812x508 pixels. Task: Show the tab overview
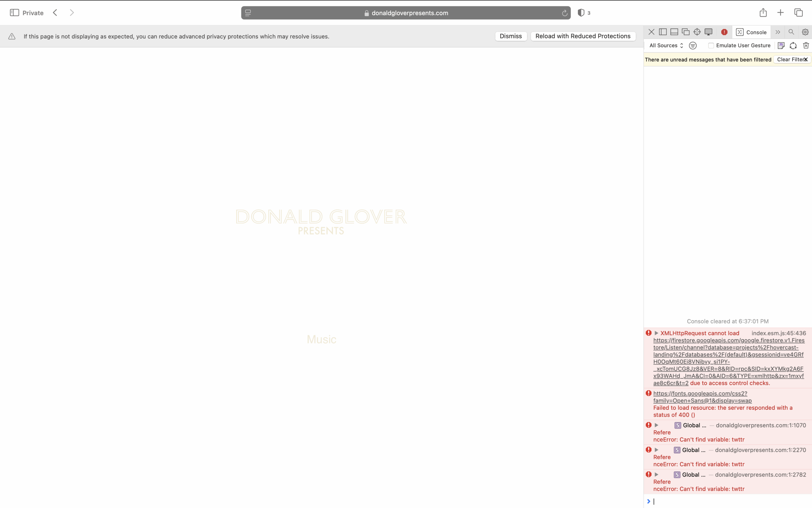(799, 13)
